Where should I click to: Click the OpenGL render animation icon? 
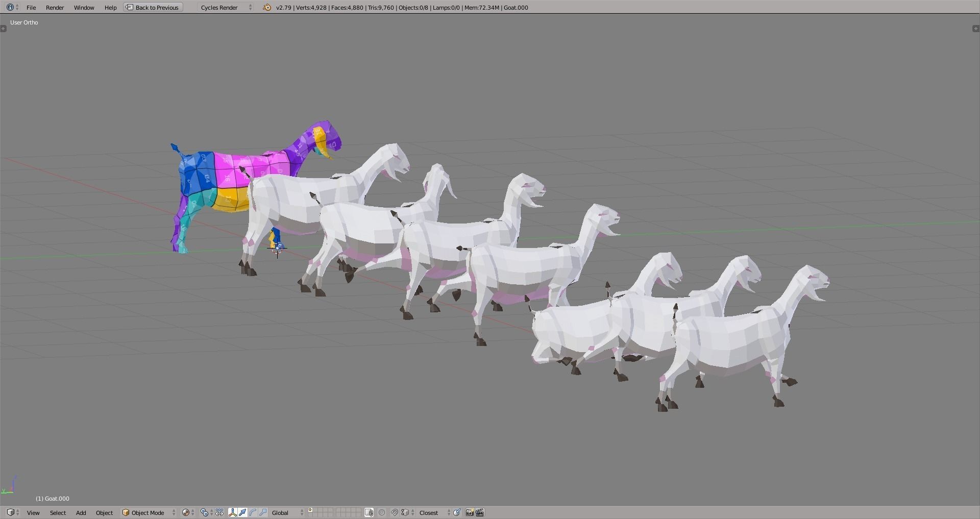pos(480,513)
